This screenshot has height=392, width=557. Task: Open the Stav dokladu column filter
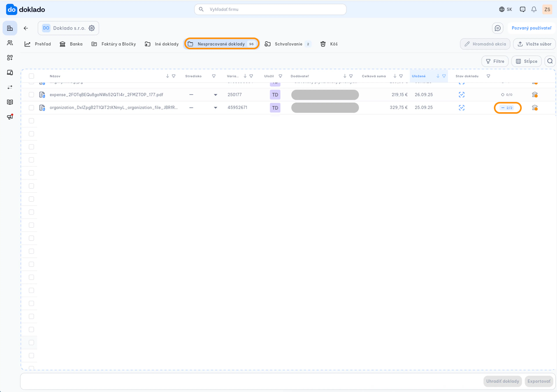488,76
